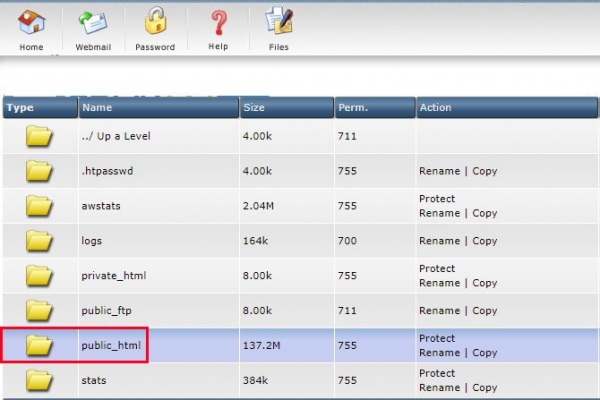Click the public_html folder icon
600x400 pixels.
[39, 346]
